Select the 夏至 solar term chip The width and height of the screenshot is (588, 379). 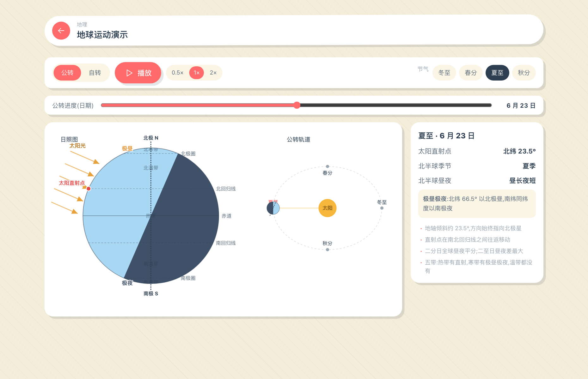[497, 73]
